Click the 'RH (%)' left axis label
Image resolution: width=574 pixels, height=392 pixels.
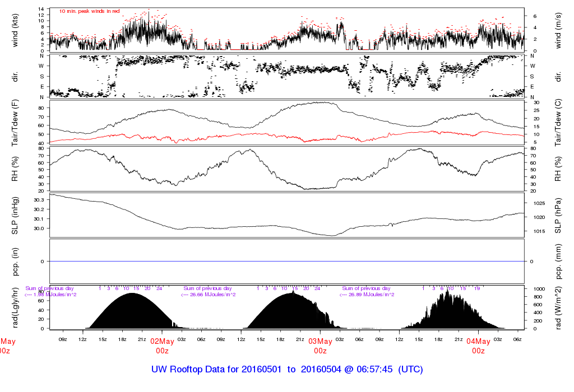pos(15,169)
